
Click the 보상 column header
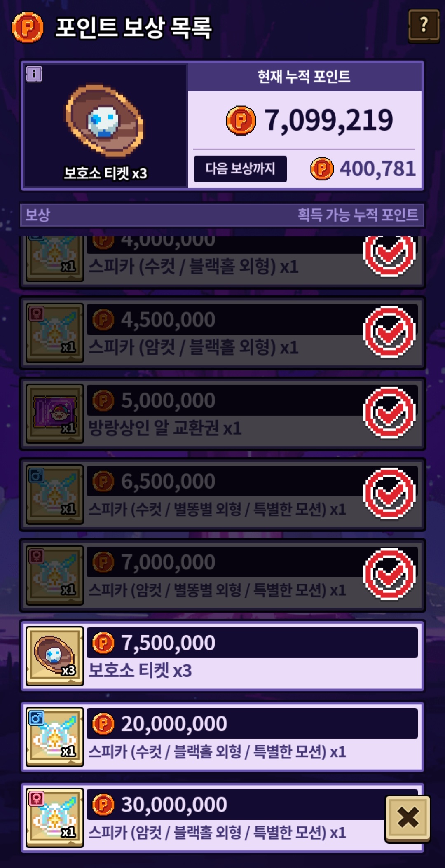pyautogui.click(x=37, y=215)
